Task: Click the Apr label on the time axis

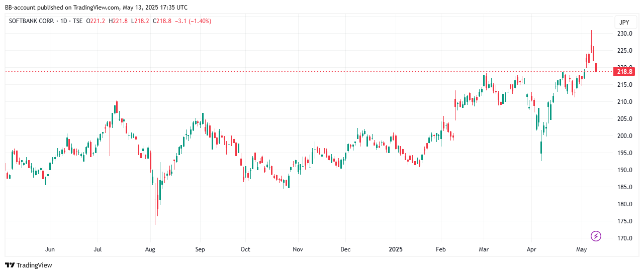Action: pos(531,249)
